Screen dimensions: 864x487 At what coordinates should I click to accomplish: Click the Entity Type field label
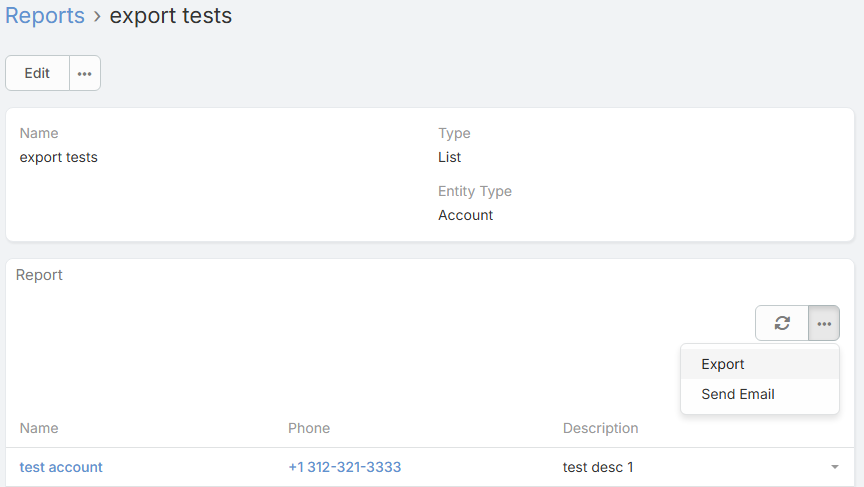tap(475, 191)
